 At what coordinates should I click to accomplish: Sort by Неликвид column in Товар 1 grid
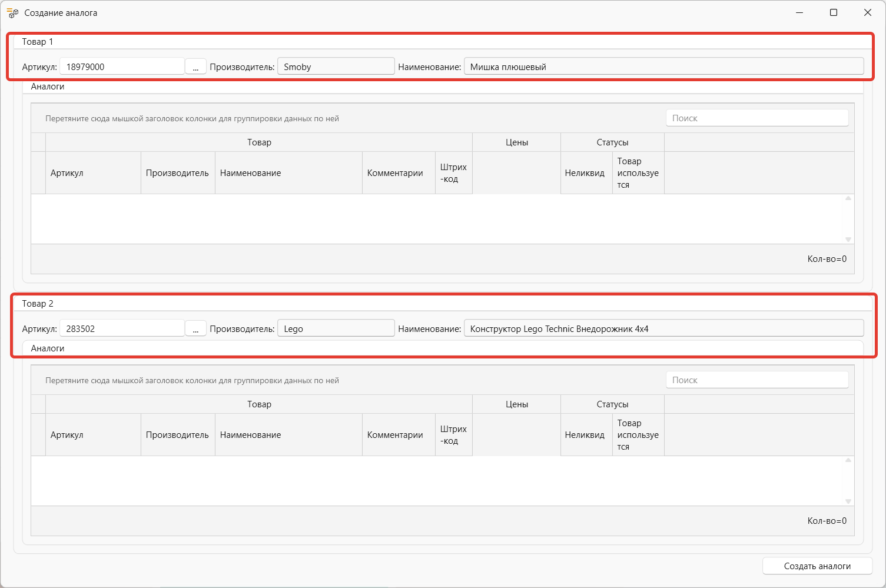tap(586, 173)
